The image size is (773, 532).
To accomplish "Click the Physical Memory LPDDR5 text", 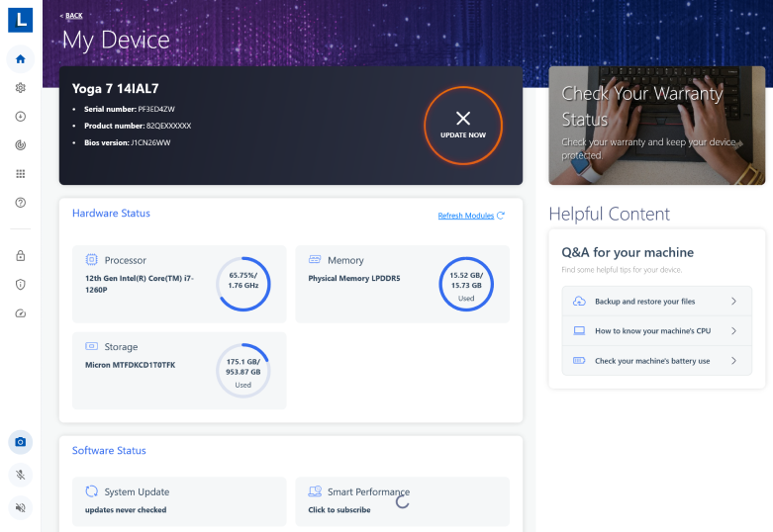I will coord(354,278).
